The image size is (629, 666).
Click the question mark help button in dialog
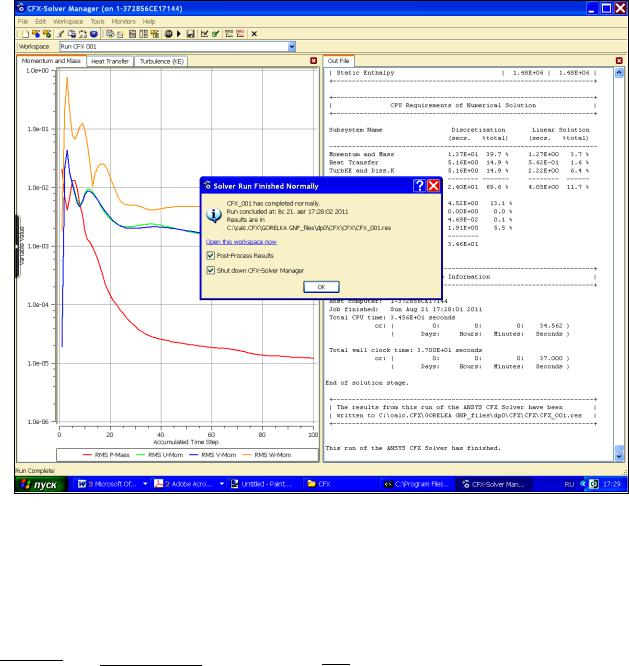tap(419, 186)
